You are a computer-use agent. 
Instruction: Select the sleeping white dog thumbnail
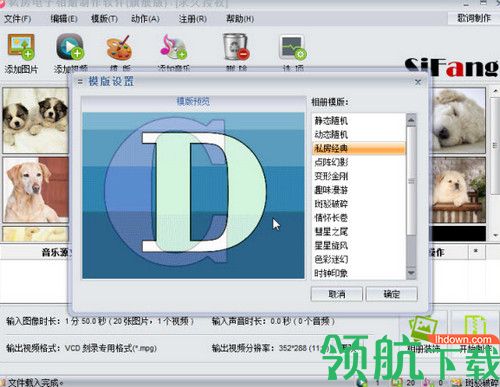click(x=459, y=120)
